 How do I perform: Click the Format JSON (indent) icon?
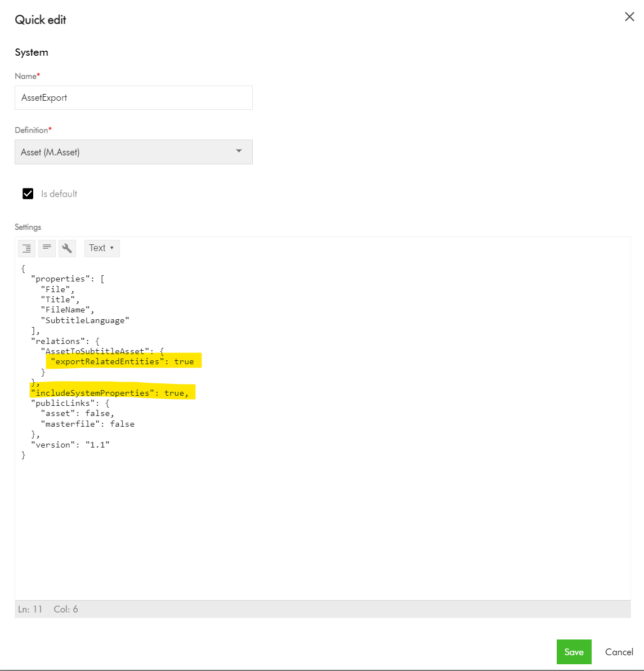(26, 248)
